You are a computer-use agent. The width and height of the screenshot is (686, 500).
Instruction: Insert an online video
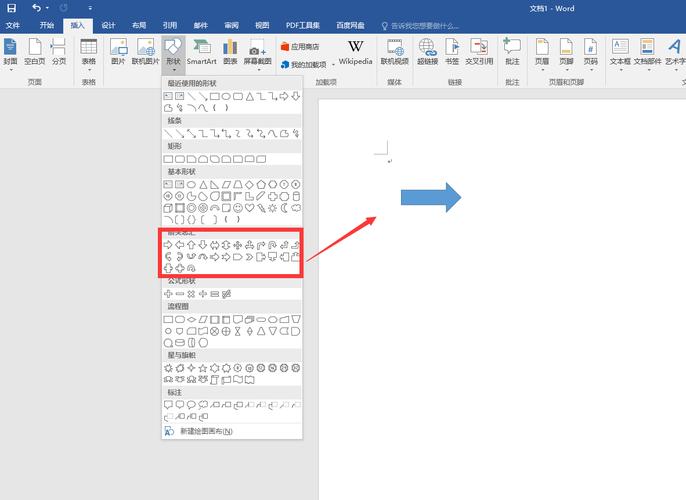[395, 52]
